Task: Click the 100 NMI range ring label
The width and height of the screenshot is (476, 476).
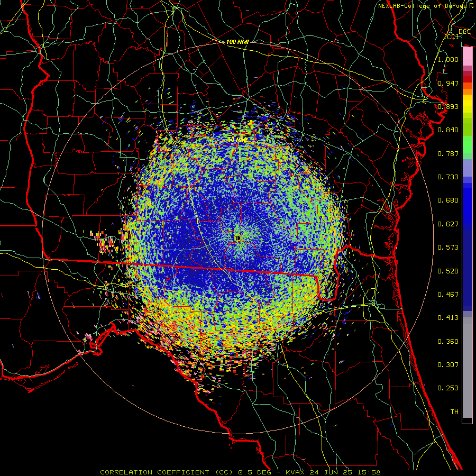Action: tap(237, 42)
